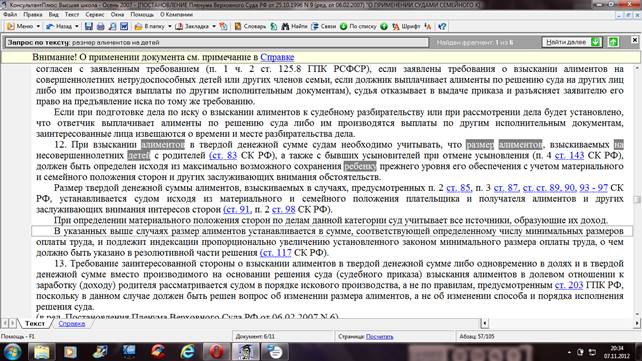The image size is (642, 361).
Task: Click green right arrow after По списку
Action: coord(384,26)
